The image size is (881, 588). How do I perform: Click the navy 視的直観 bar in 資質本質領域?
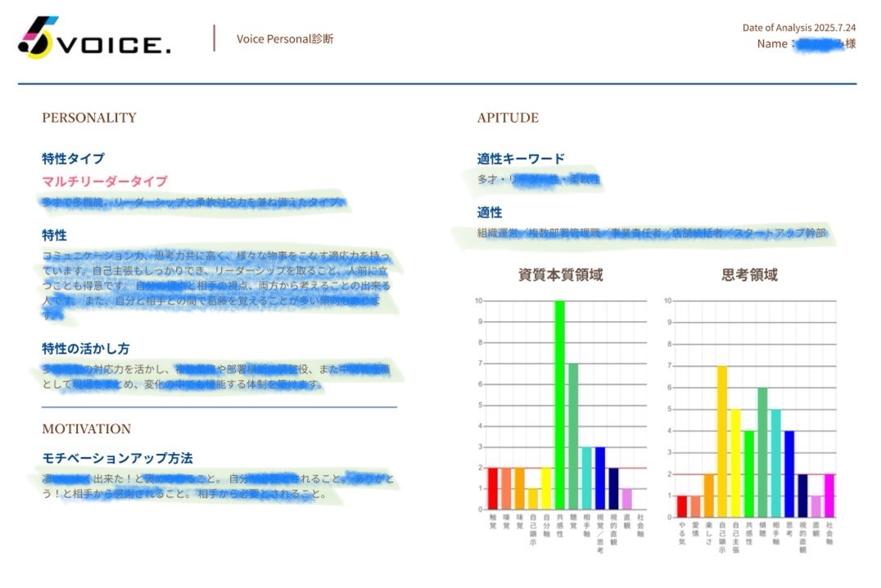[x=613, y=489]
